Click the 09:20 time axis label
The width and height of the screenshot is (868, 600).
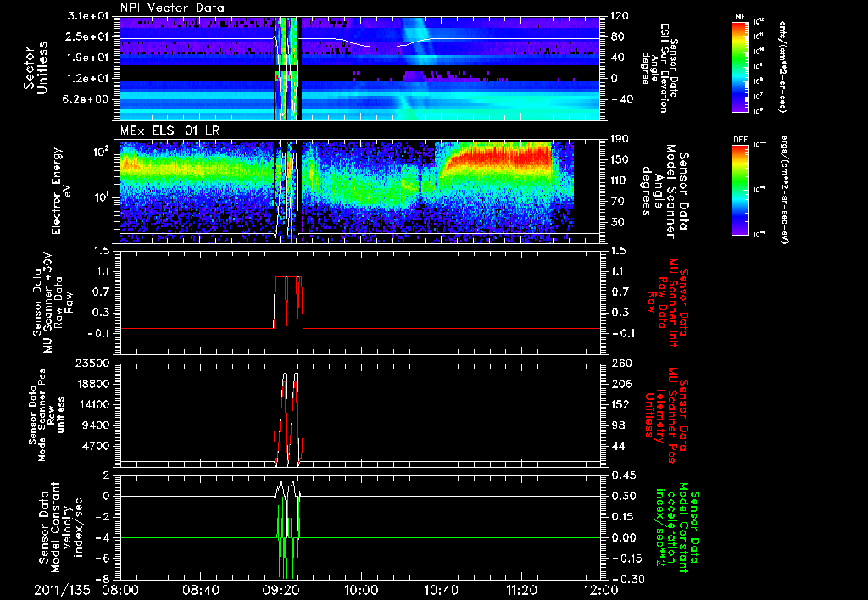tap(281, 590)
